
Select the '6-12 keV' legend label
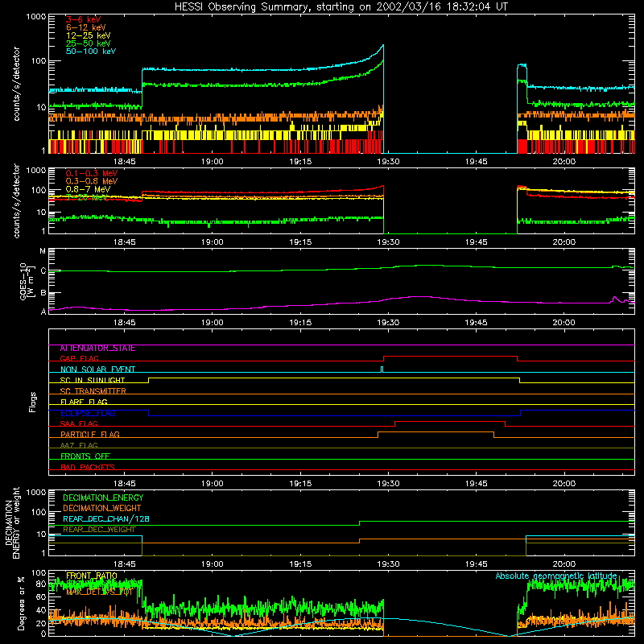86,27
